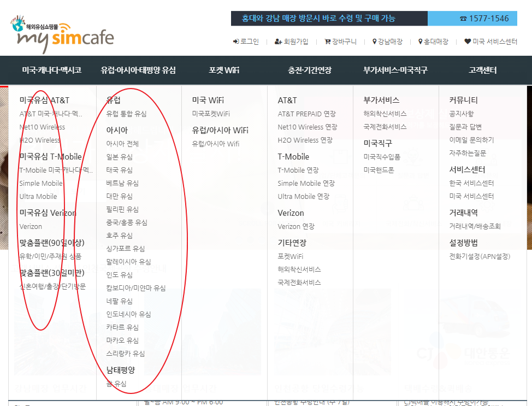Select 일본 유심
Screen dimensions: 532x406
click(x=120, y=157)
